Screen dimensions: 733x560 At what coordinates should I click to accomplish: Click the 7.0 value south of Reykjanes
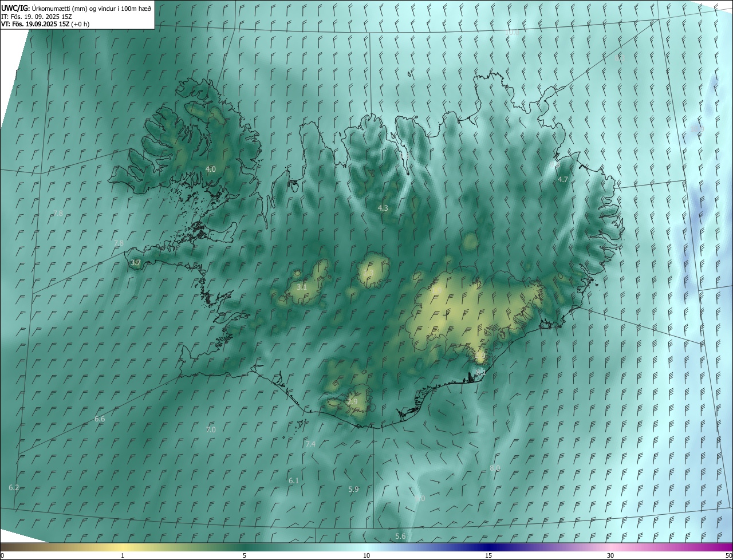coord(211,429)
